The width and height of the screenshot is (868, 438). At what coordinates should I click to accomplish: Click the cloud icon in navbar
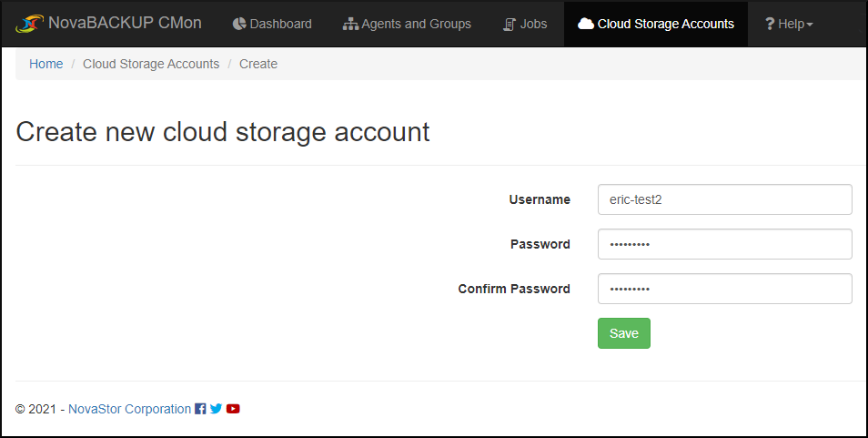point(586,24)
